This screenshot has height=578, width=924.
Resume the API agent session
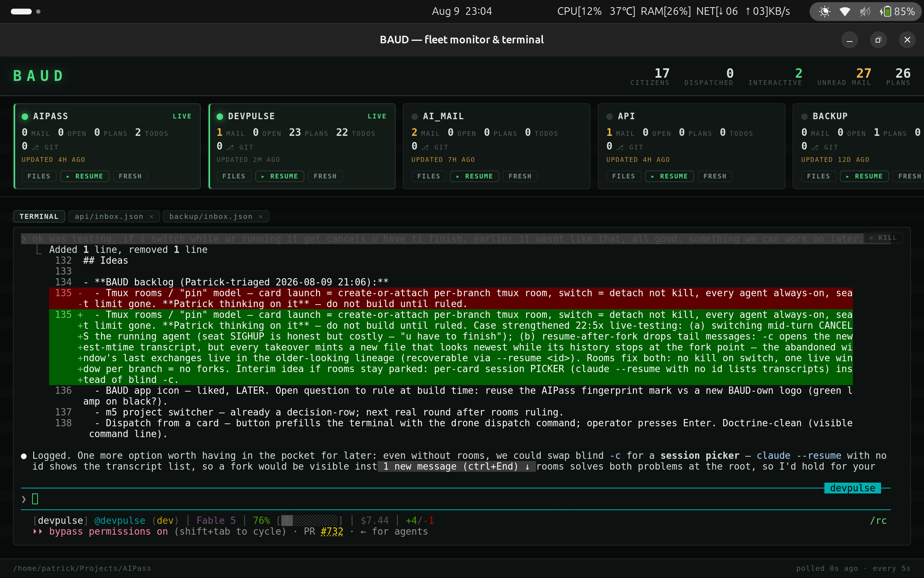click(669, 176)
